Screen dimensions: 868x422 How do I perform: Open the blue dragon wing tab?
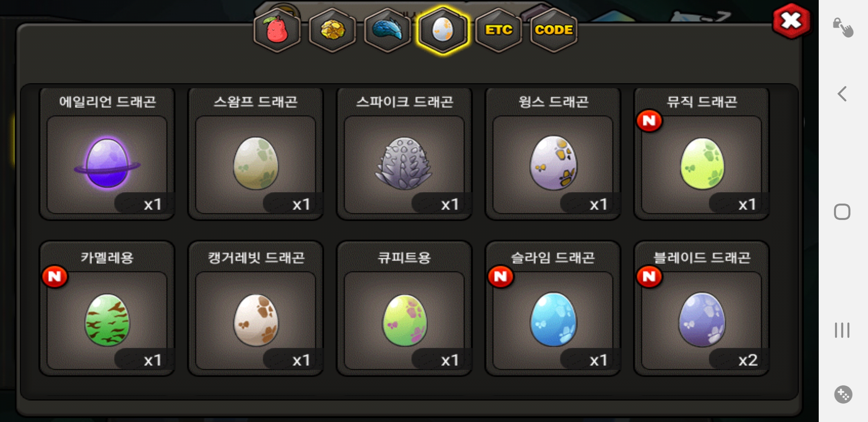point(387,30)
